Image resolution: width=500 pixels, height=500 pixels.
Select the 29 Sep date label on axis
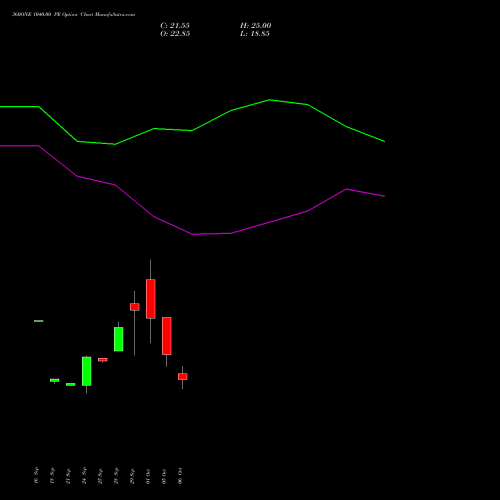tap(132, 476)
